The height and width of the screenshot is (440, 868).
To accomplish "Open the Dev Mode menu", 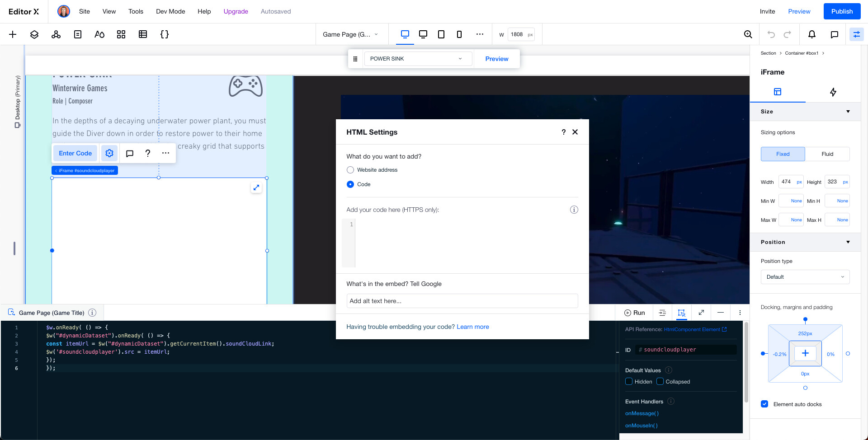I will coord(170,11).
